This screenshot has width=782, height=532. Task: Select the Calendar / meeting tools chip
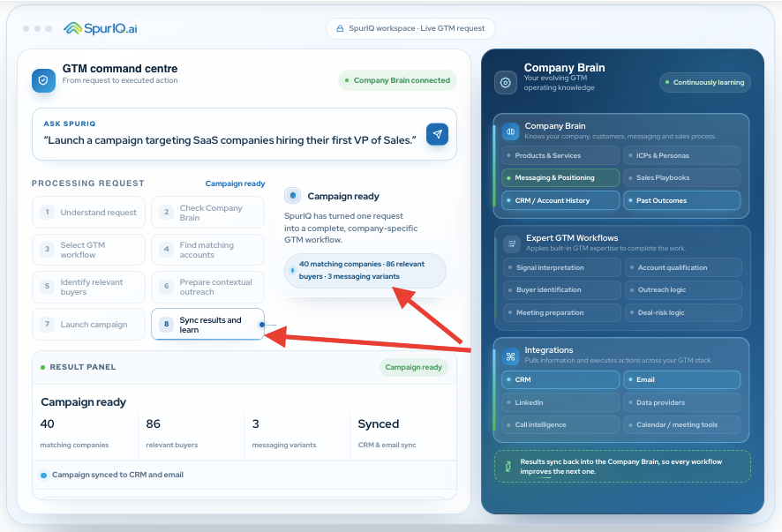tap(681, 424)
